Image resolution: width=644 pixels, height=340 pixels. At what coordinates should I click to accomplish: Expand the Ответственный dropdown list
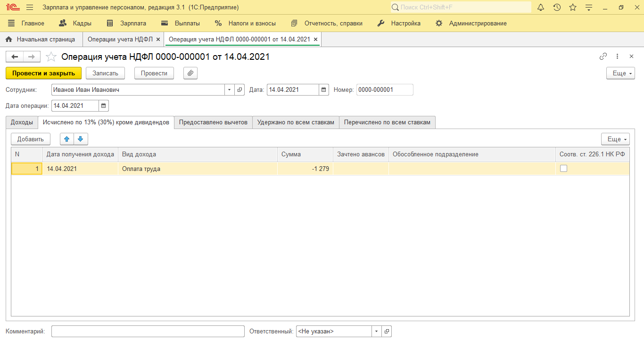(x=376, y=332)
